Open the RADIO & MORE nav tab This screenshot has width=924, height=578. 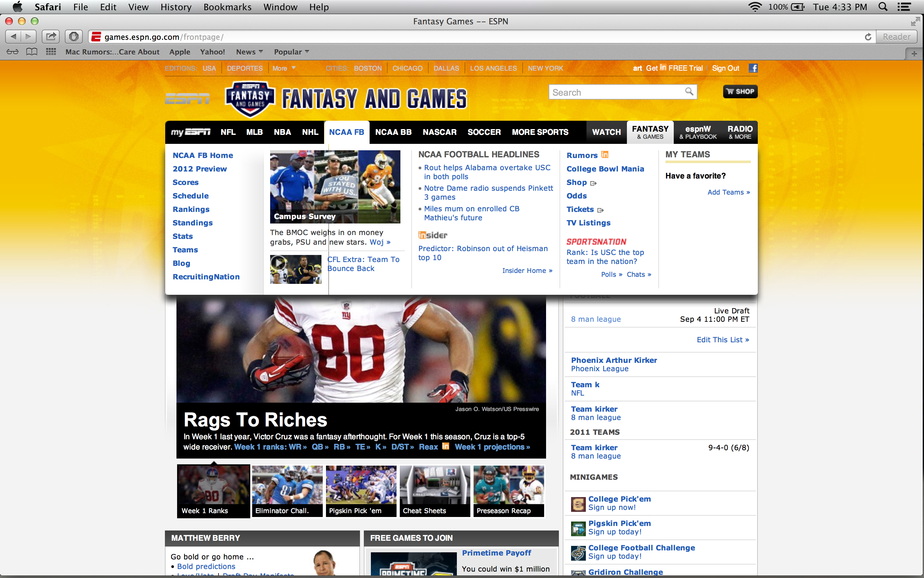pos(740,132)
